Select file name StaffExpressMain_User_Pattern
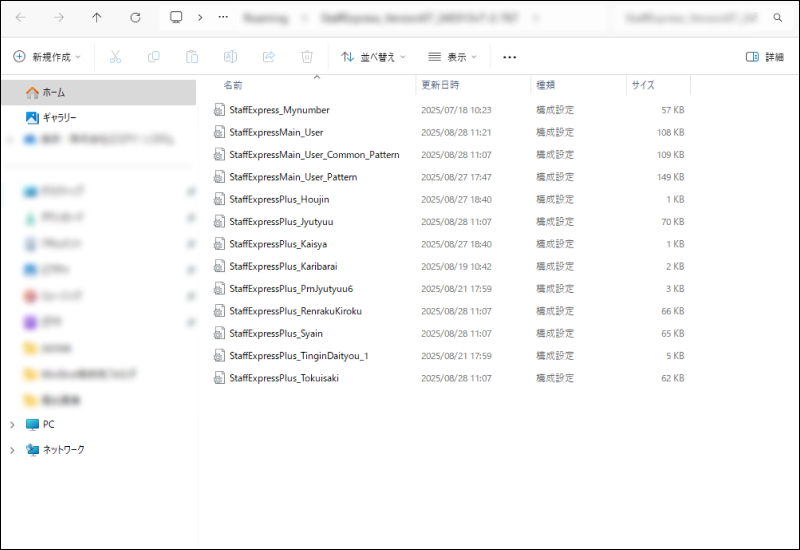Image resolution: width=800 pixels, height=550 pixels. click(293, 177)
